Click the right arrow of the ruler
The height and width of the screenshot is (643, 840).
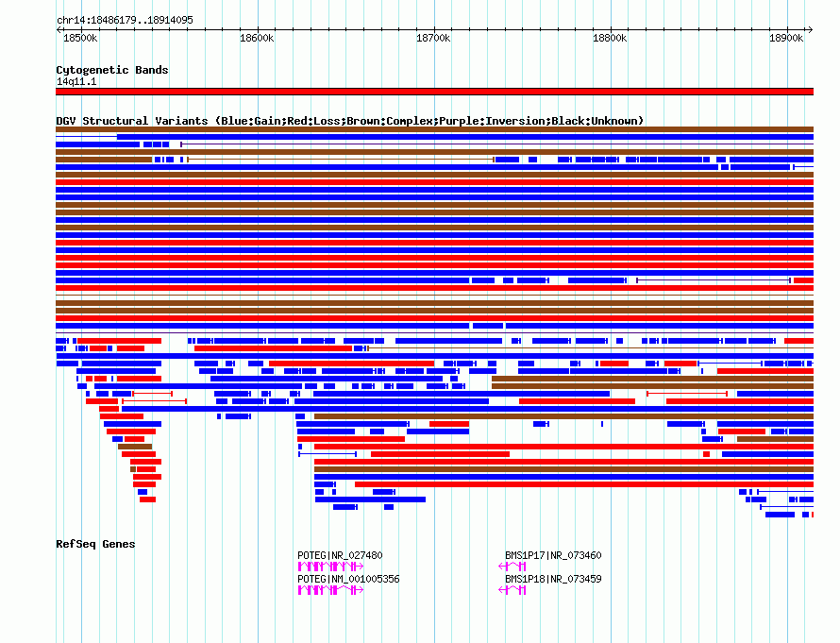click(x=811, y=30)
